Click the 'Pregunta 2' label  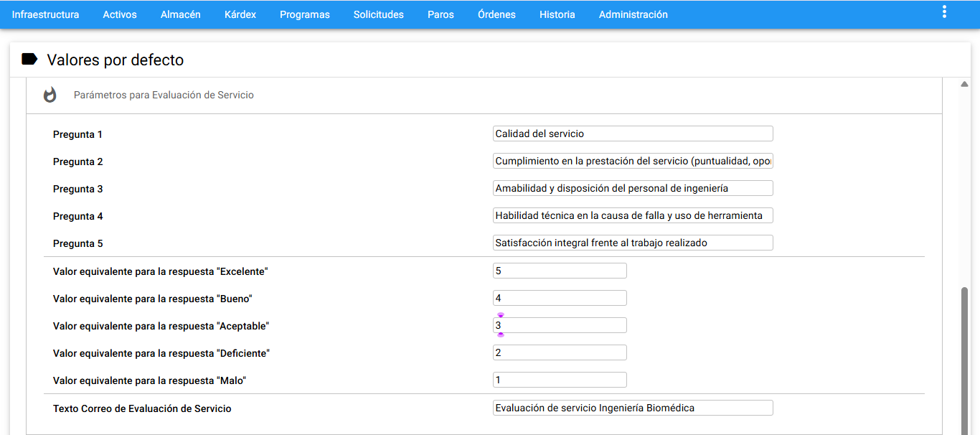[x=78, y=162]
